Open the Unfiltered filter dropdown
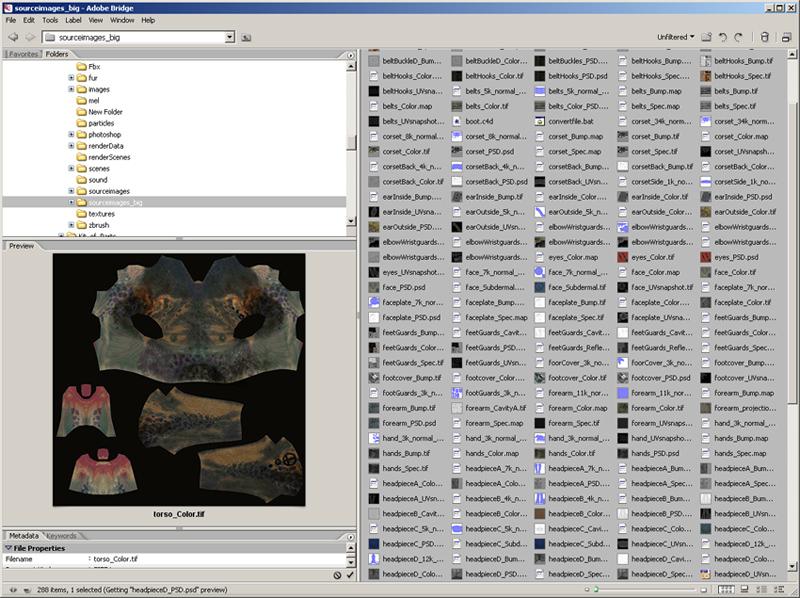This screenshot has height=598, width=800. click(x=676, y=37)
